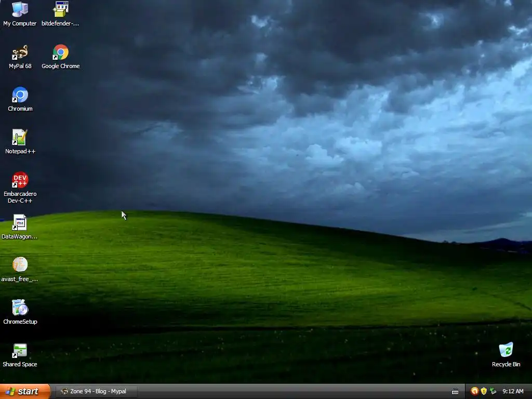Select the DataWagon shortcut icon
532x399 pixels.
(20, 222)
